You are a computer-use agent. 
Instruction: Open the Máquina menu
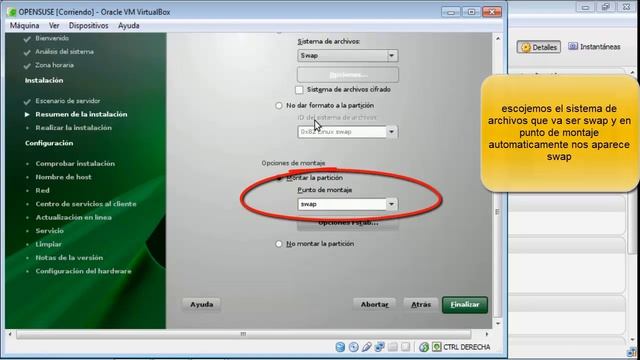24,26
